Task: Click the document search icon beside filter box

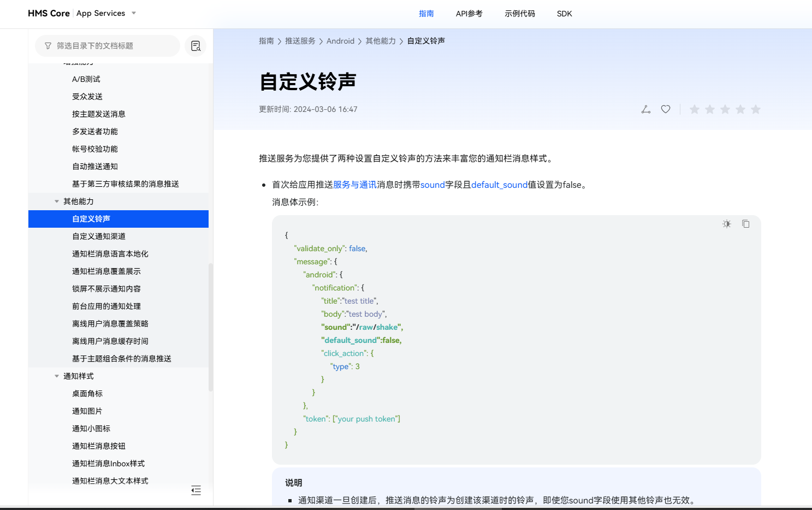Action: click(195, 46)
